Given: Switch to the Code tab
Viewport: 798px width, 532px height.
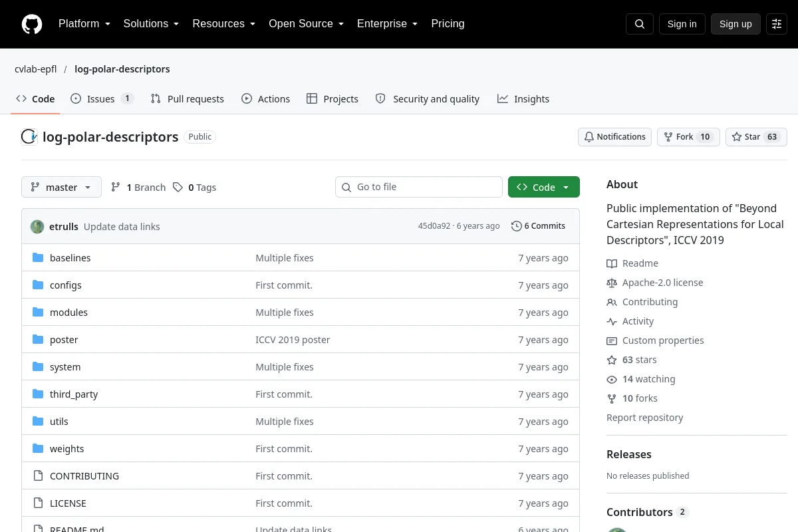Looking at the screenshot, I should tap(35, 99).
